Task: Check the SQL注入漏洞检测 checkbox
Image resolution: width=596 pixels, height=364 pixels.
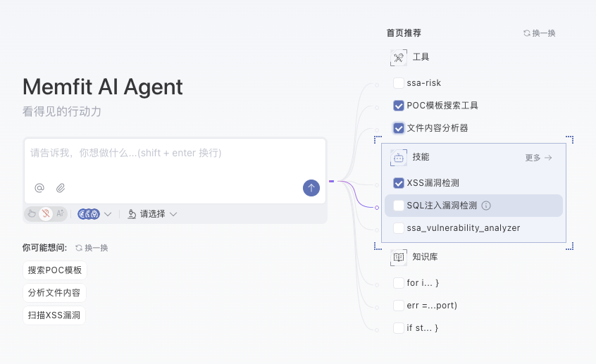Action: tap(399, 206)
